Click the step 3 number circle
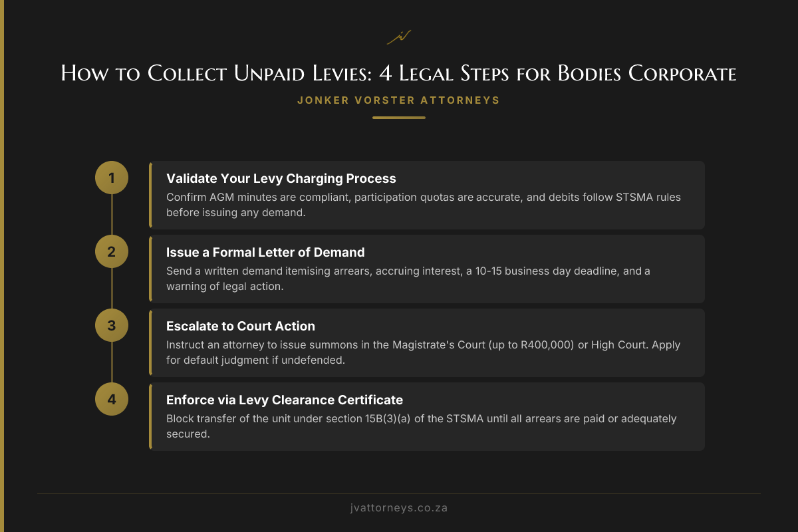This screenshot has width=798, height=532. click(x=112, y=325)
